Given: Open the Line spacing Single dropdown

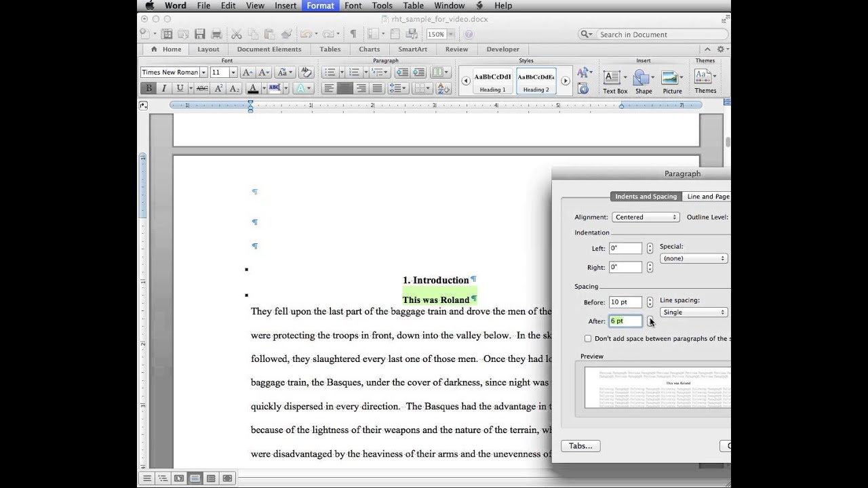Looking at the screenshot, I should (x=694, y=312).
